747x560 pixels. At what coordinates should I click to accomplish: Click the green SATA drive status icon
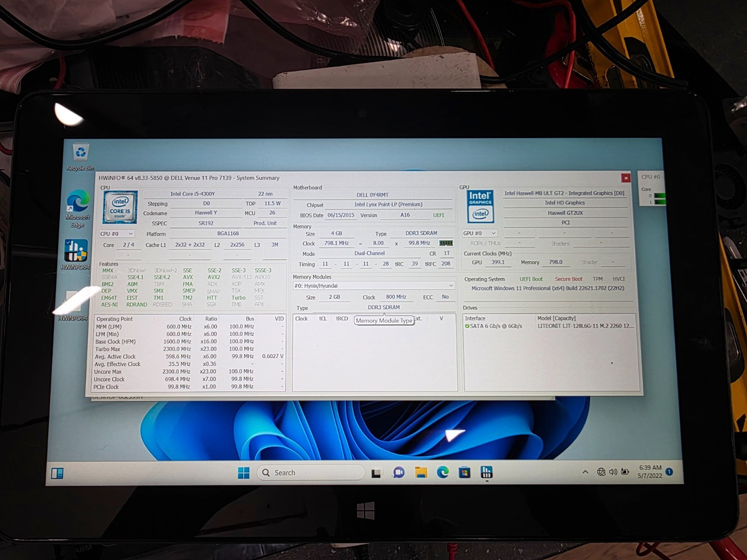tap(467, 326)
